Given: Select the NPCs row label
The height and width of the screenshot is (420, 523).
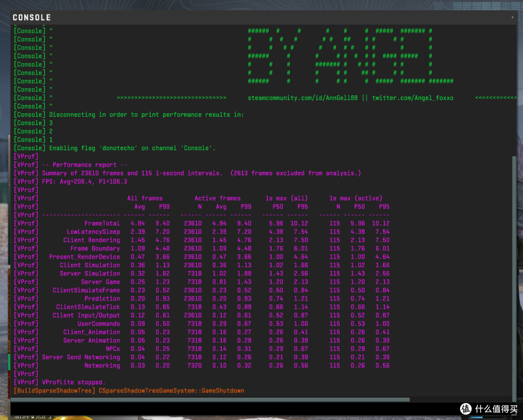Looking at the screenshot, I should [113, 349].
